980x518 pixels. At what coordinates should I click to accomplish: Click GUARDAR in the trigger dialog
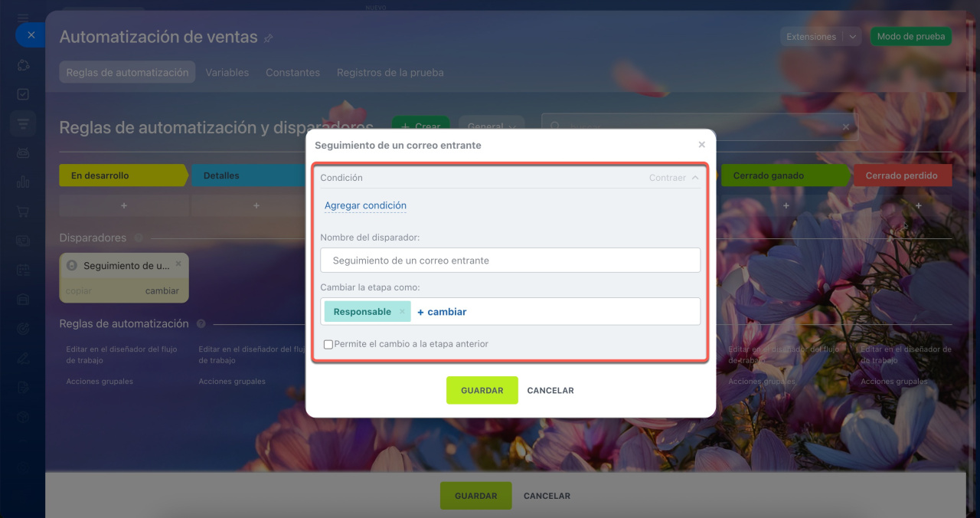(x=482, y=390)
